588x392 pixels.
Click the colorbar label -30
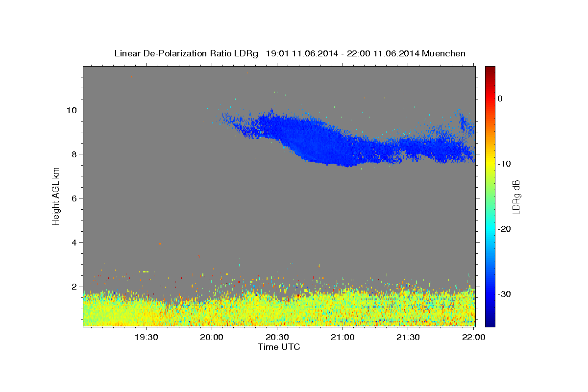click(x=504, y=294)
